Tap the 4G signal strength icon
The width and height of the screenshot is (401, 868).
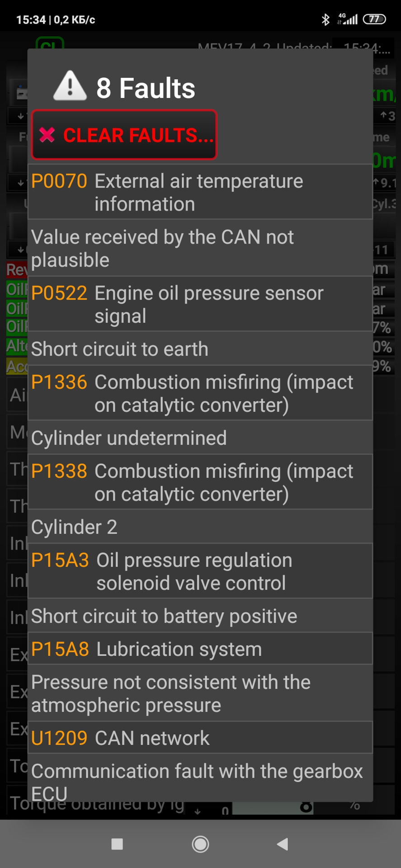point(347,19)
